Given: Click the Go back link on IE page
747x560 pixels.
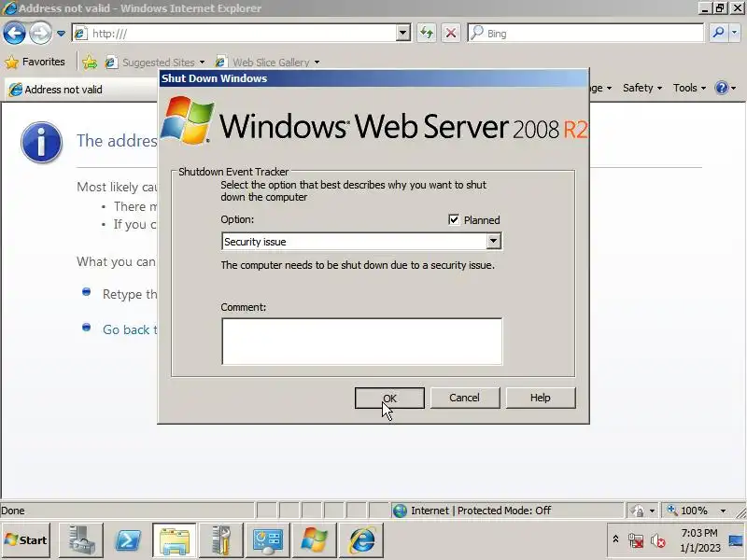Looking at the screenshot, I should tap(130, 329).
